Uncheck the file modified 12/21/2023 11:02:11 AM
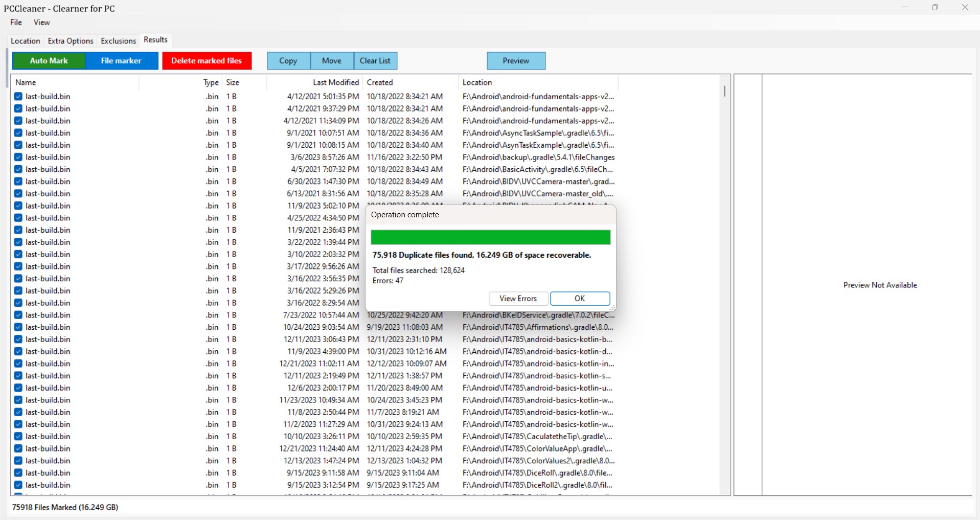 click(18, 364)
